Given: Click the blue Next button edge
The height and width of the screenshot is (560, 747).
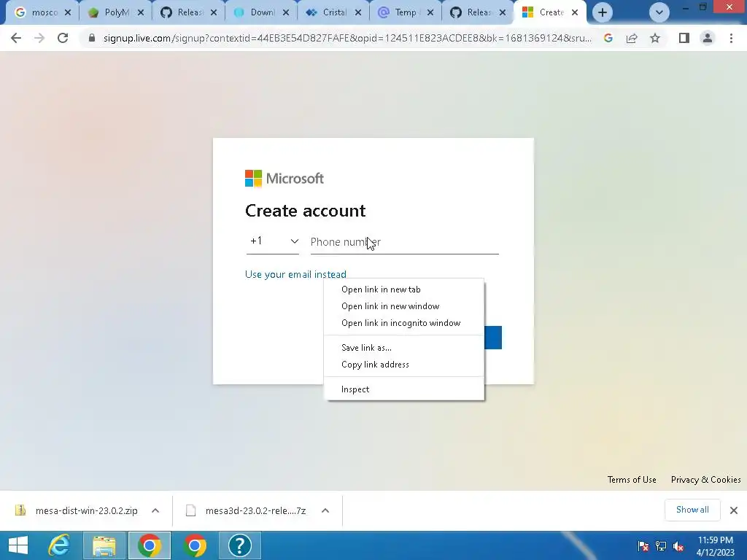Looking at the screenshot, I should coord(493,338).
